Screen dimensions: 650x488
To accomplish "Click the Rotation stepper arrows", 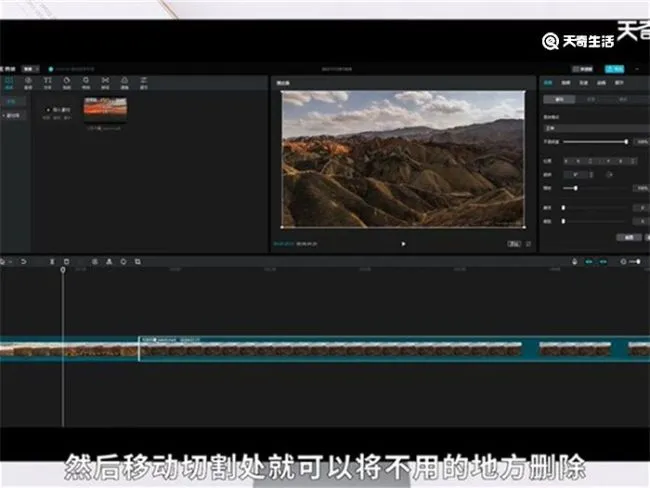I will 591,175.
